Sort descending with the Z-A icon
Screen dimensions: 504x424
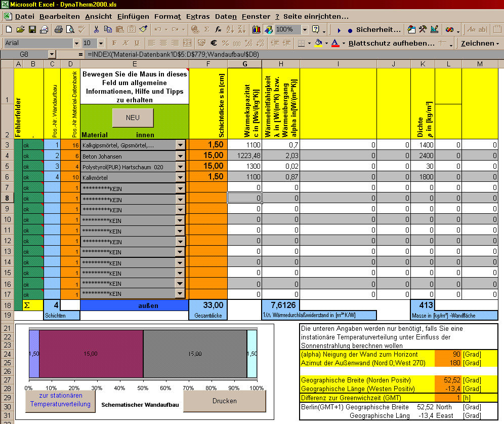click(242, 29)
